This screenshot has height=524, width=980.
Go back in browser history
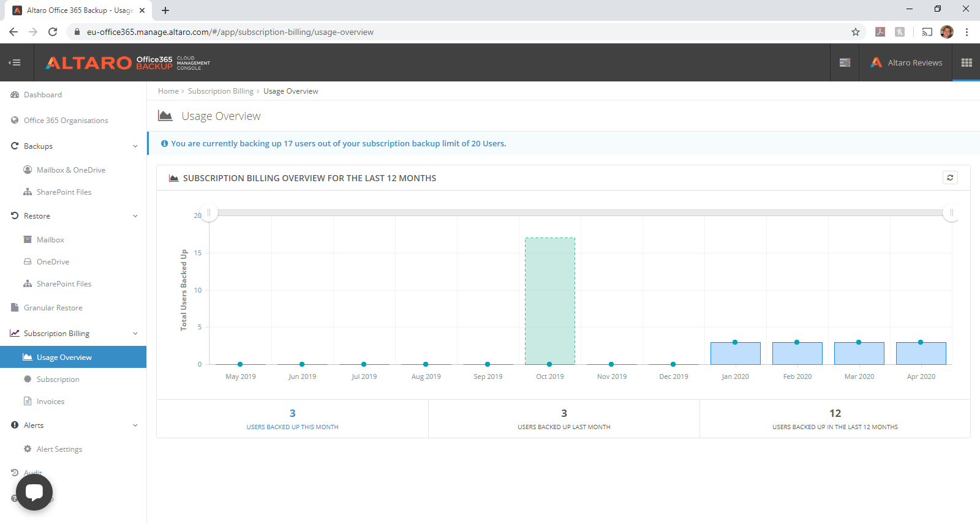tap(13, 32)
